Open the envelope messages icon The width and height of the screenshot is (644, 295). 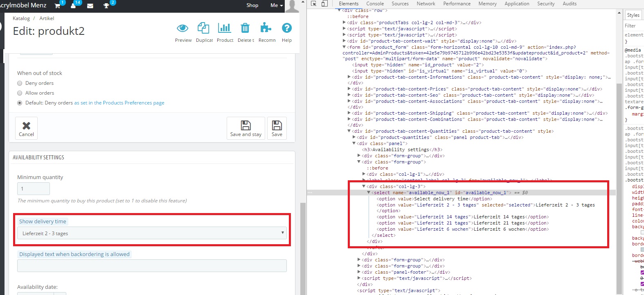[90, 6]
